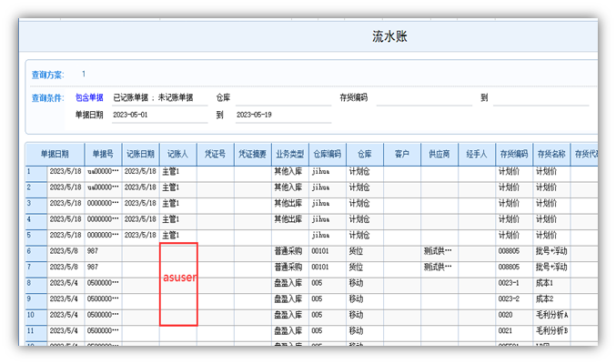Select row number 10 header

pyautogui.click(x=36, y=317)
